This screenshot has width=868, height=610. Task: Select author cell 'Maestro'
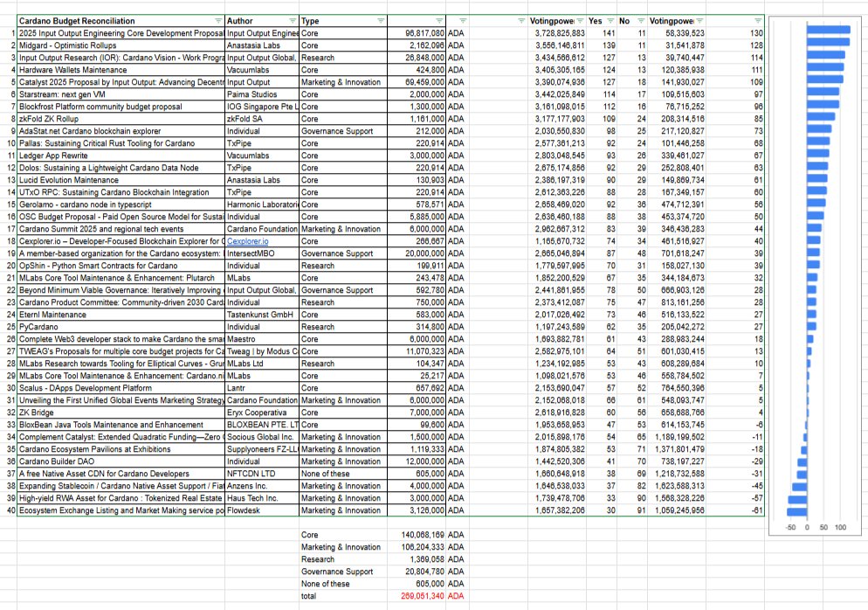[261, 339]
